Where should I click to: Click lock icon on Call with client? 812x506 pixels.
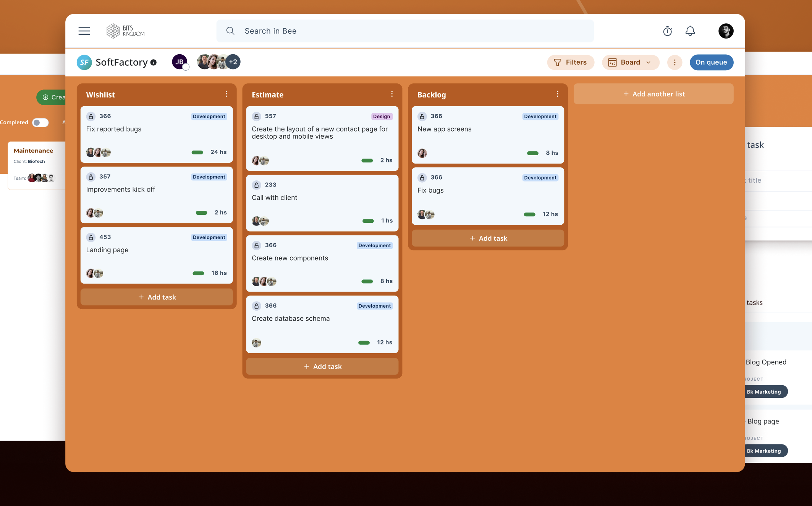257,185
